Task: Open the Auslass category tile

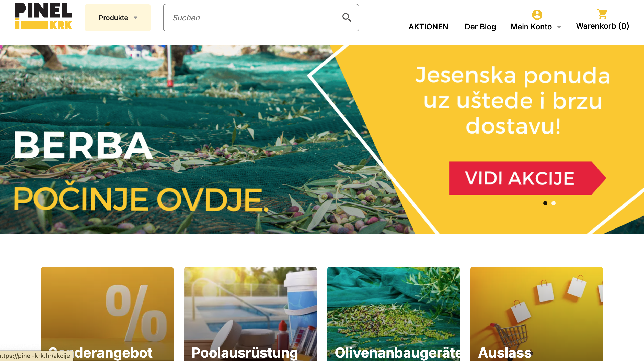Action: [x=537, y=314]
